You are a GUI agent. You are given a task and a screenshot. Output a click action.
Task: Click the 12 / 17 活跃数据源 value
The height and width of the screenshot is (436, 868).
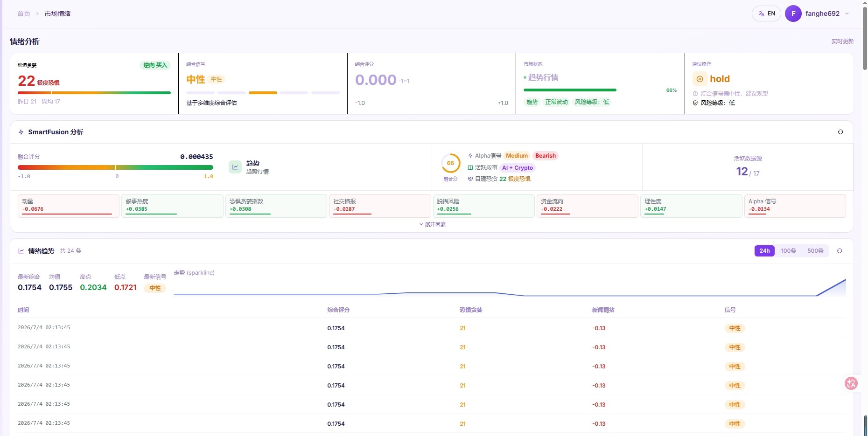pyautogui.click(x=748, y=172)
